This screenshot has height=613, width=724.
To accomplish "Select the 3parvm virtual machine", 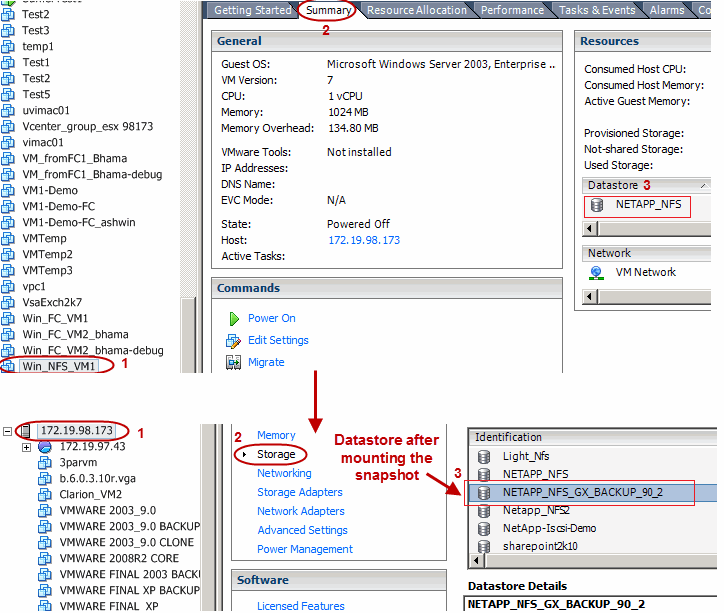I will [78, 463].
